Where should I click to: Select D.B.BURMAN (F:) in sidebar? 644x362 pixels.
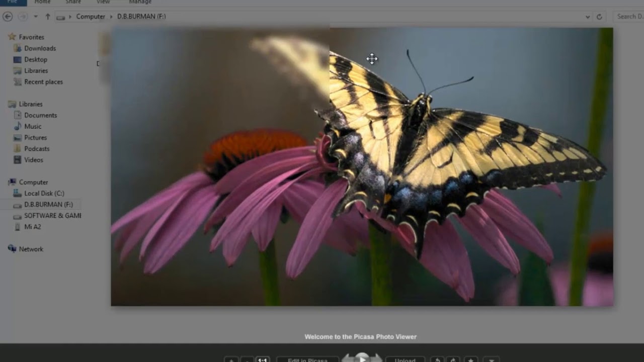pyautogui.click(x=48, y=205)
